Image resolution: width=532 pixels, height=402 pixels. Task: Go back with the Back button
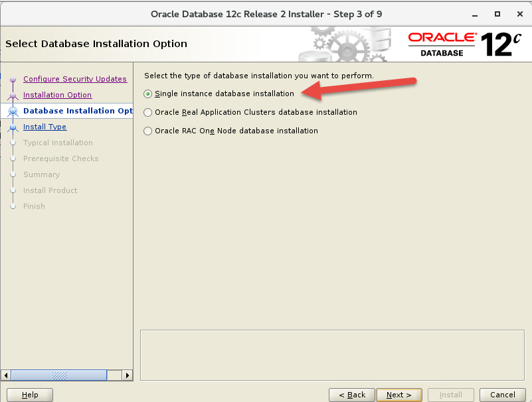click(352, 395)
